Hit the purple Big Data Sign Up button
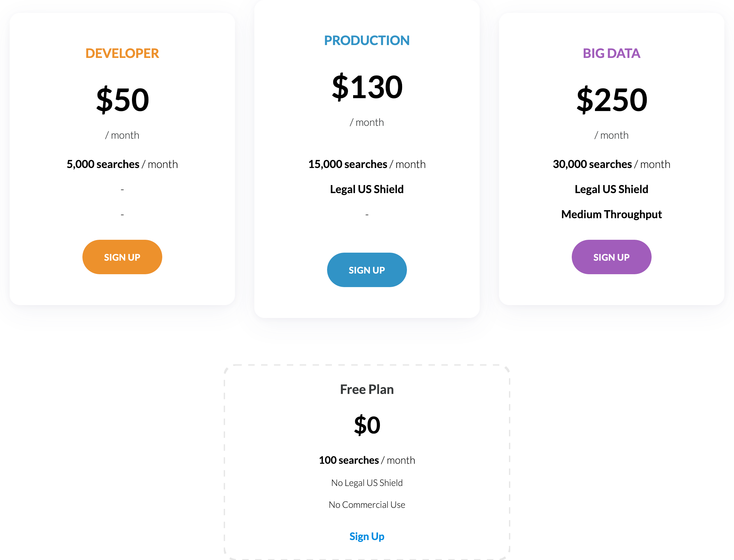This screenshot has width=734, height=560. 611,257
